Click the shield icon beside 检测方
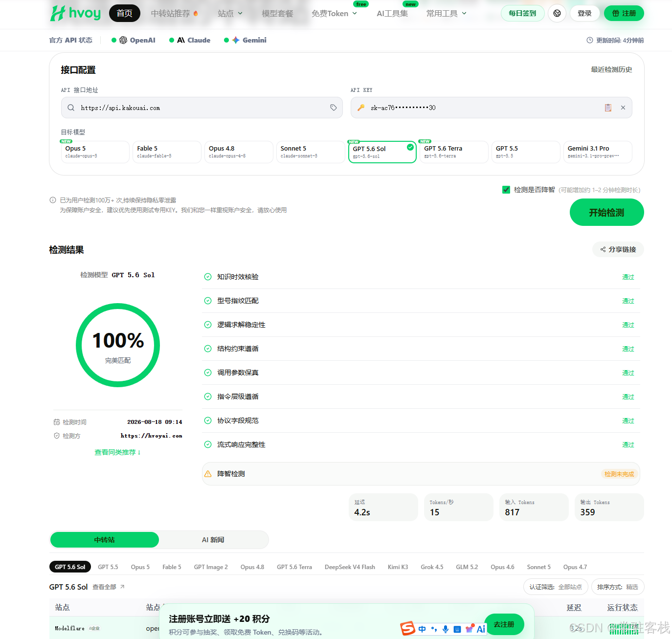 (x=57, y=436)
